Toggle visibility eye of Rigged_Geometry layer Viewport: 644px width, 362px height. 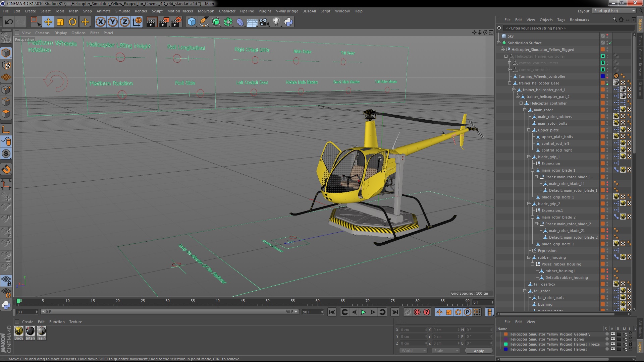pyautogui.click(x=613, y=334)
